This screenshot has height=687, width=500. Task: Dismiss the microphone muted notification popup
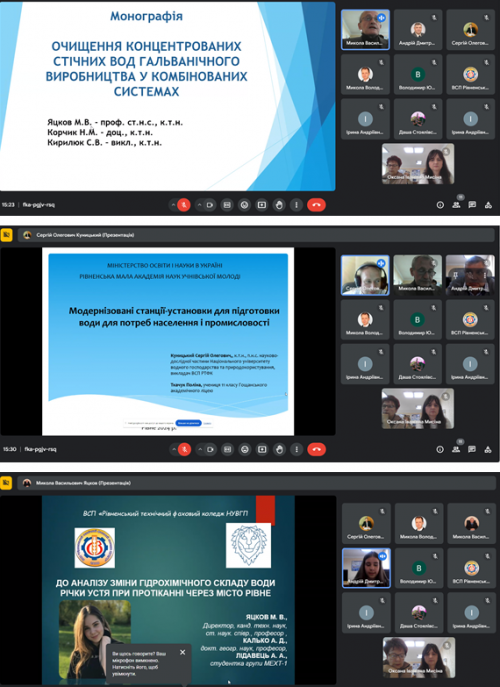182,652
